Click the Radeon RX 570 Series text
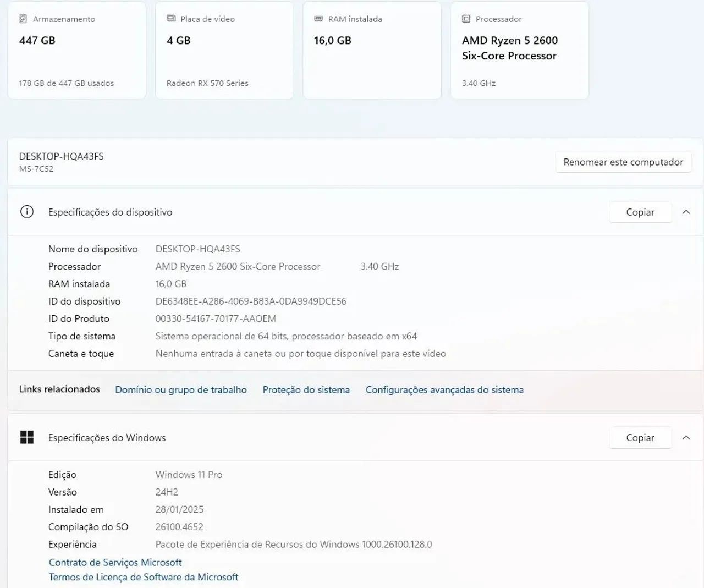This screenshot has width=704, height=588. 207,83
